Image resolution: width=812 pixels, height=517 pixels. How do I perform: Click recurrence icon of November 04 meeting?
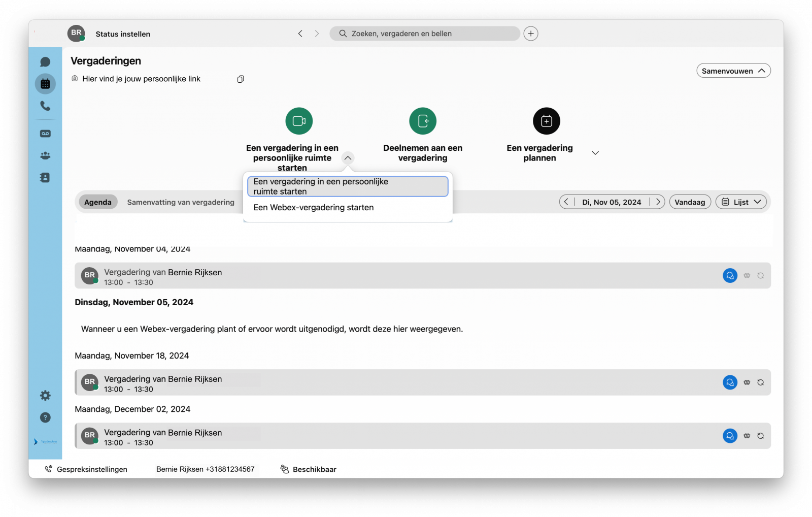coord(761,275)
